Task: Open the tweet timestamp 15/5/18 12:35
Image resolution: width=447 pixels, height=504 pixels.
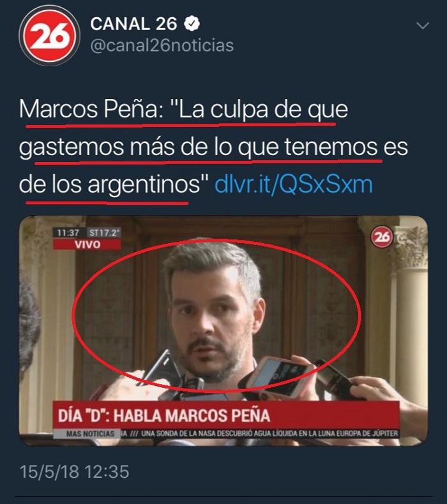Action: (74, 471)
